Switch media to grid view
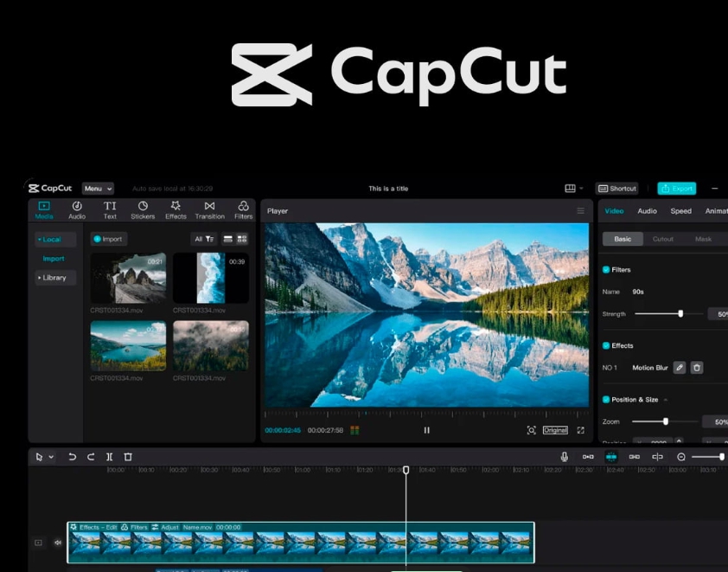The image size is (728, 572). [x=242, y=239]
